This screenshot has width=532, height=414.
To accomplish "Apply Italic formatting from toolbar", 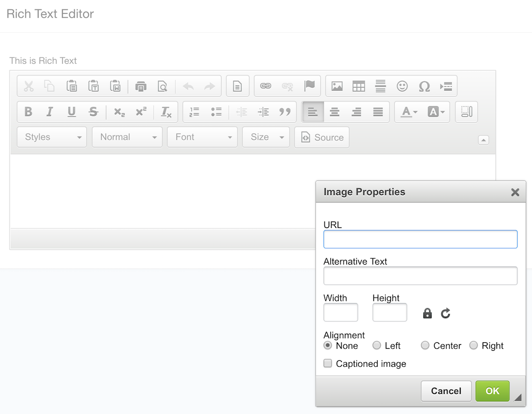I will [x=50, y=112].
